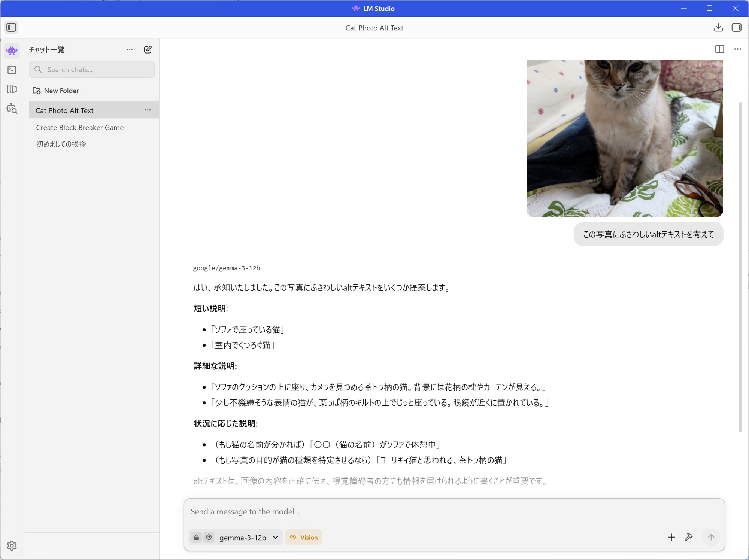Viewport: 749px width, 560px height.
Task: Toggle the left sidebar panel icon
Action: [11, 27]
